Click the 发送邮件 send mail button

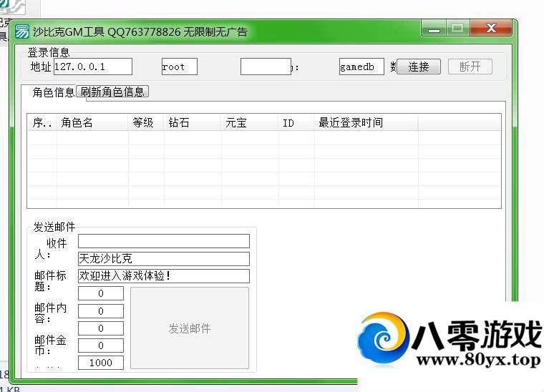[x=190, y=328]
